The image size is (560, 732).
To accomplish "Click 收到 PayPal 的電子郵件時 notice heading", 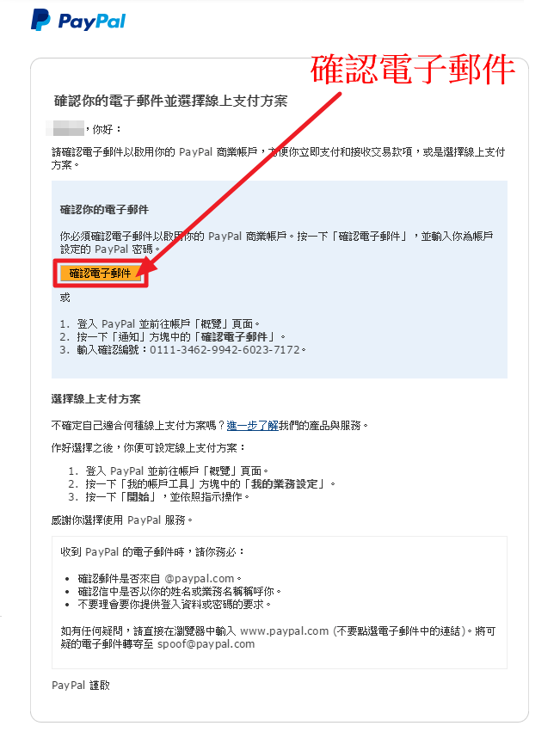I will (151, 552).
